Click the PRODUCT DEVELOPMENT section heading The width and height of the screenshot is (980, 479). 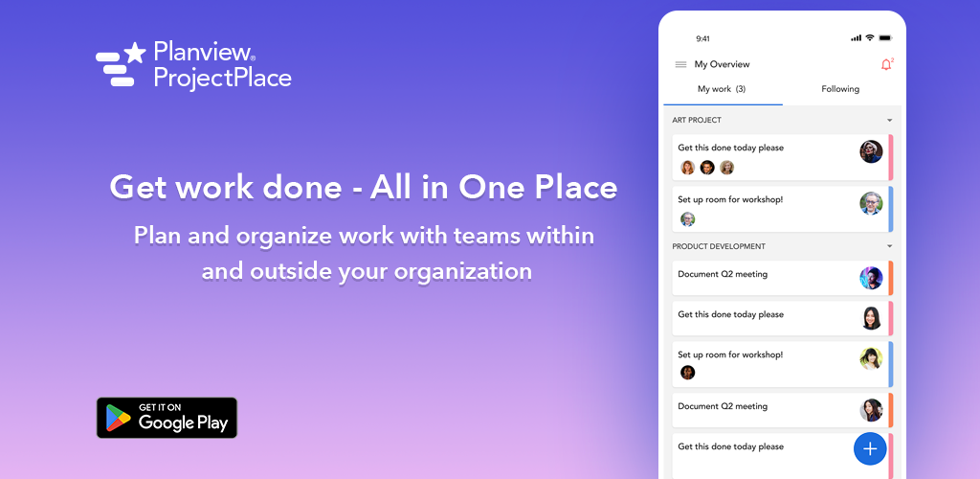click(719, 246)
